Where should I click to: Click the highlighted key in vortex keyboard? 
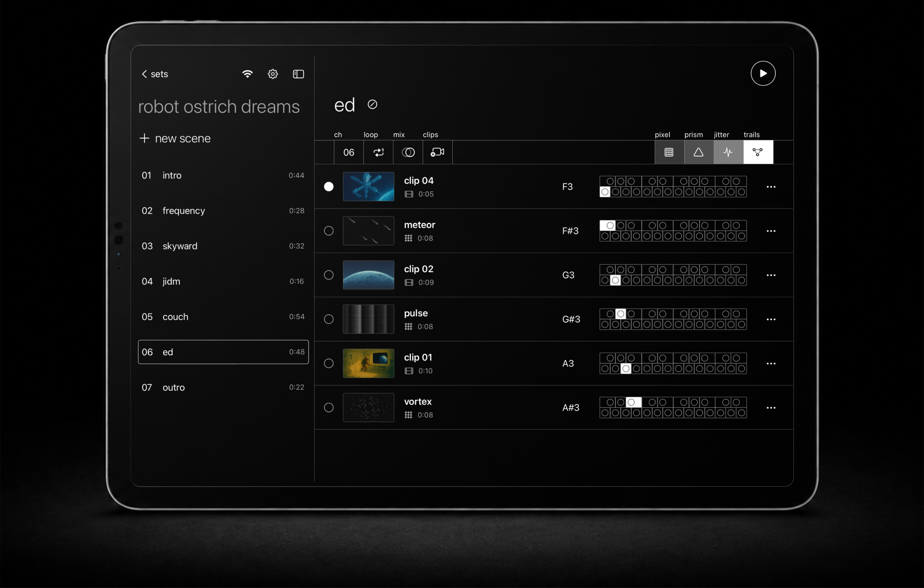tap(634, 402)
